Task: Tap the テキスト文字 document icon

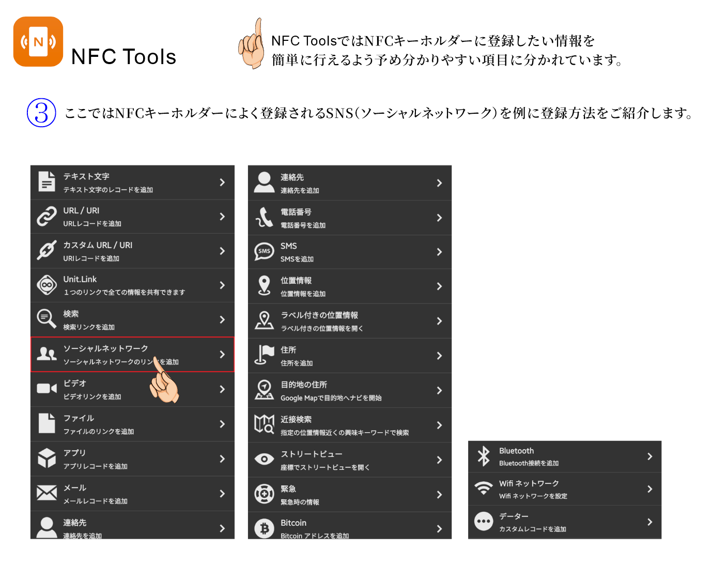Action: pyautogui.click(x=47, y=182)
